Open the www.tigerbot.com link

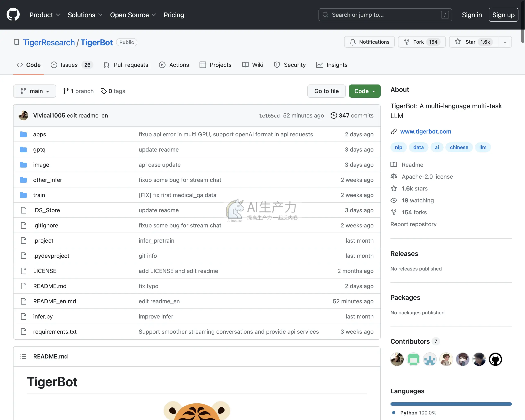pyautogui.click(x=425, y=131)
